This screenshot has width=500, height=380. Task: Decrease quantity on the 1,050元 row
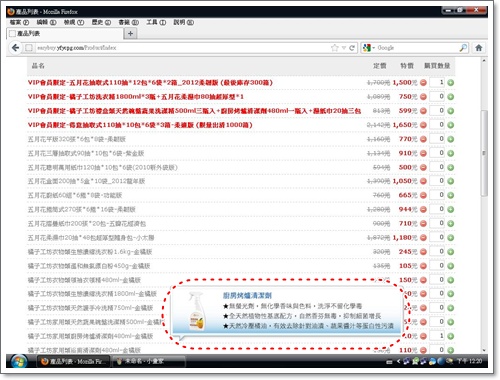point(423,181)
